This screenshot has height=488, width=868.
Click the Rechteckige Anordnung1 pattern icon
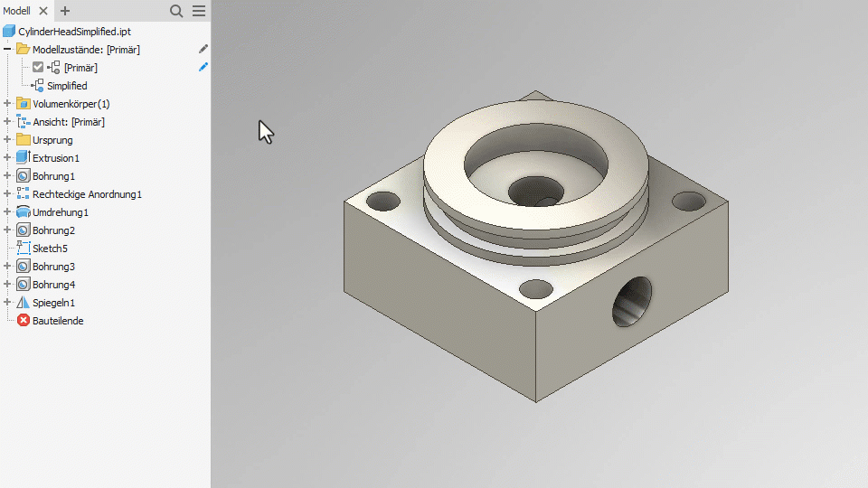pyautogui.click(x=23, y=193)
